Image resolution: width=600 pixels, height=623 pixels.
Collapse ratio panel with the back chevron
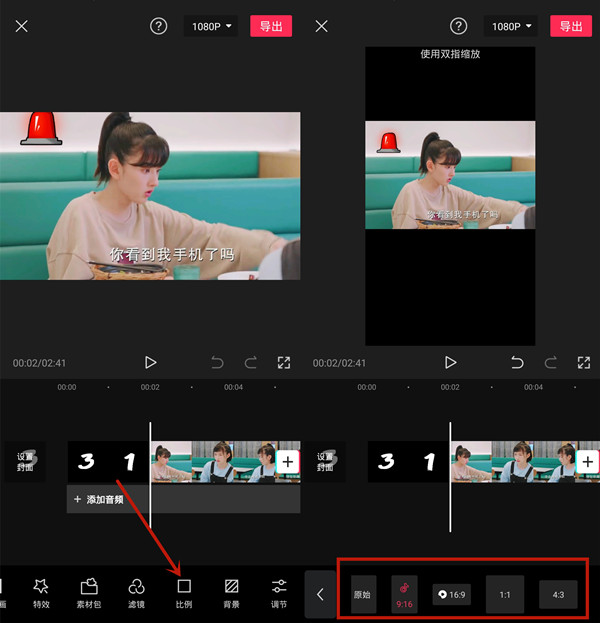point(320,594)
